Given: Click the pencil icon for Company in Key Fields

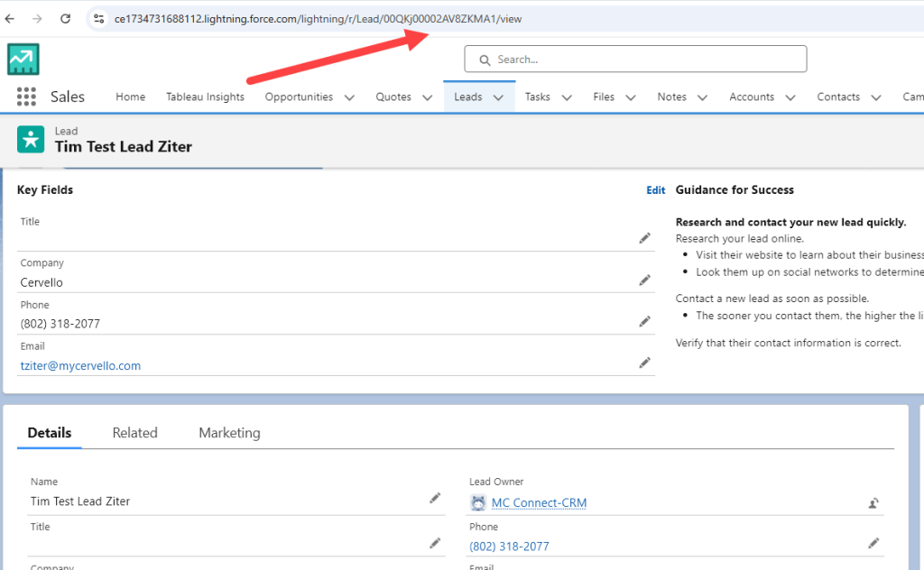Looking at the screenshot, I should click(644, 280).
